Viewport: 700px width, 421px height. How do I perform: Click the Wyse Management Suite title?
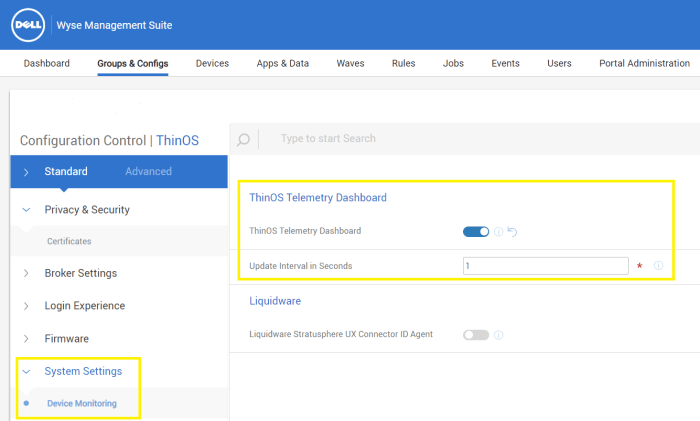(114, 25)
